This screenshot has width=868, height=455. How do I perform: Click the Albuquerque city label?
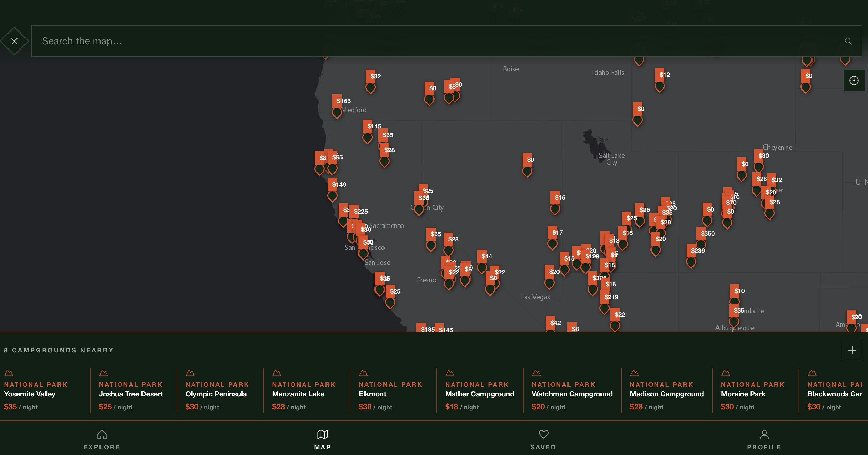tap(735, 328)
